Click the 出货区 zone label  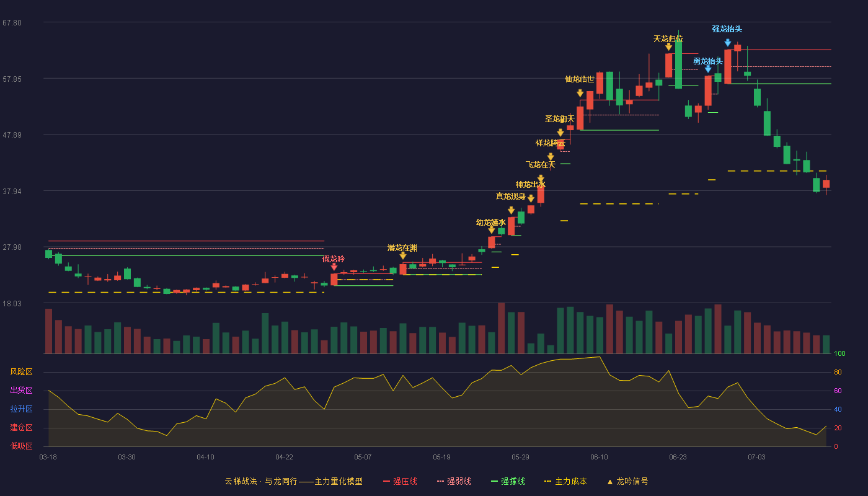click(21, 391)
